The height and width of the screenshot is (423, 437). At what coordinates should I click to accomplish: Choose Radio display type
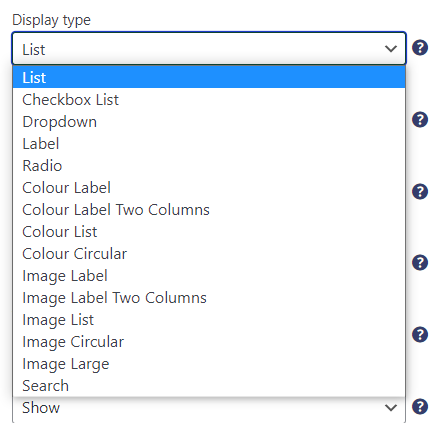[209, 165]
